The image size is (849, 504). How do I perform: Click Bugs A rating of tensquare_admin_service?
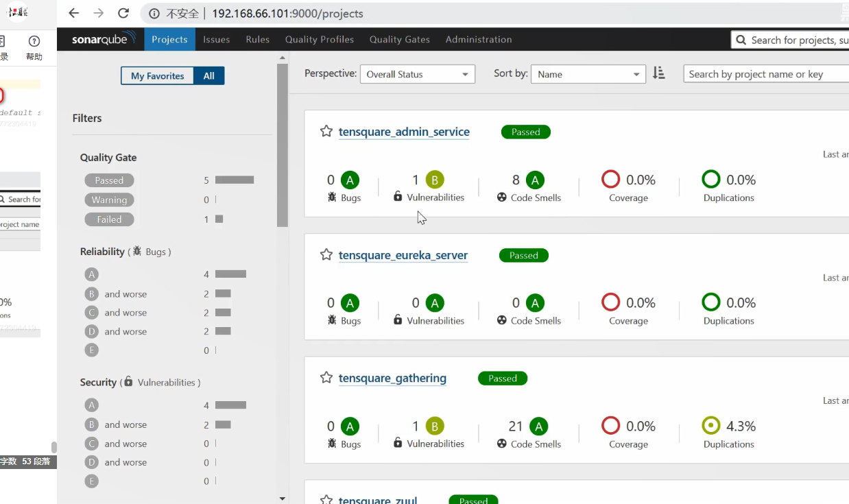350,180
